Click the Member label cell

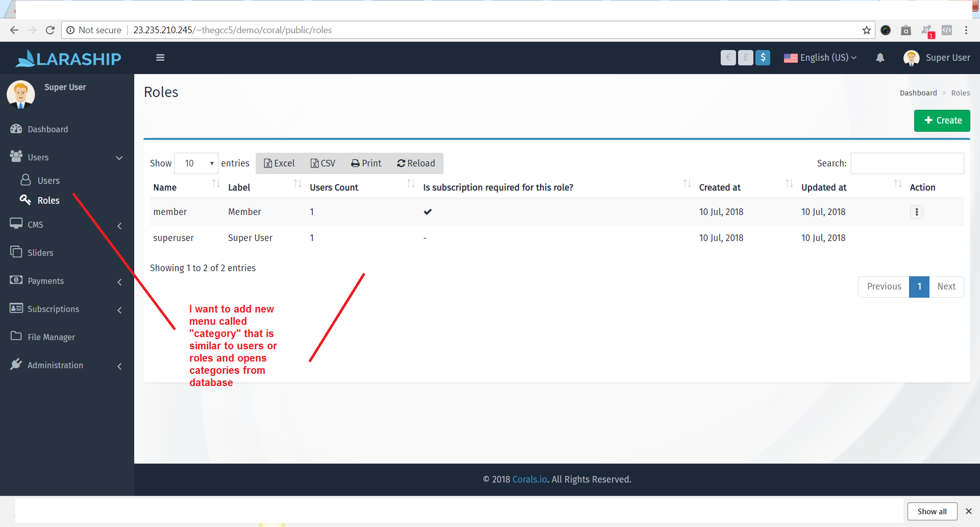[244, 212]
